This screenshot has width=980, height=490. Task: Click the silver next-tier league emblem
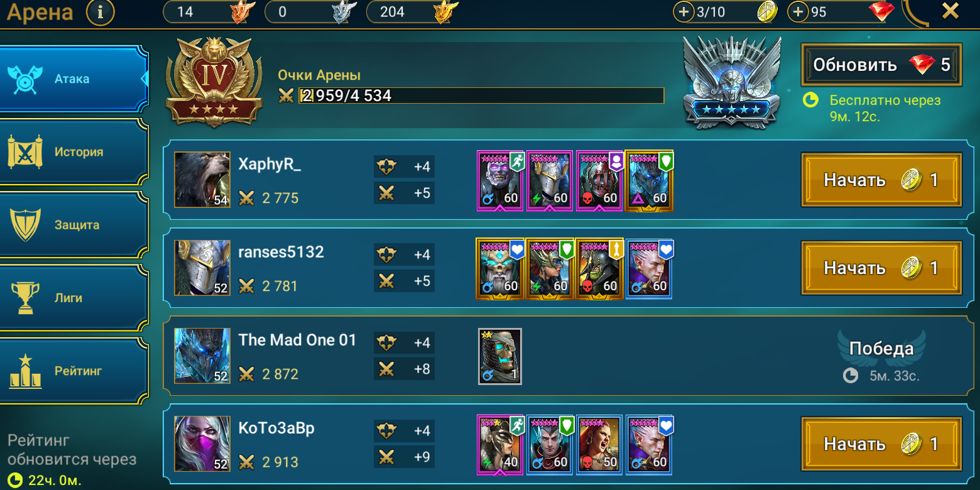[732, 82]
